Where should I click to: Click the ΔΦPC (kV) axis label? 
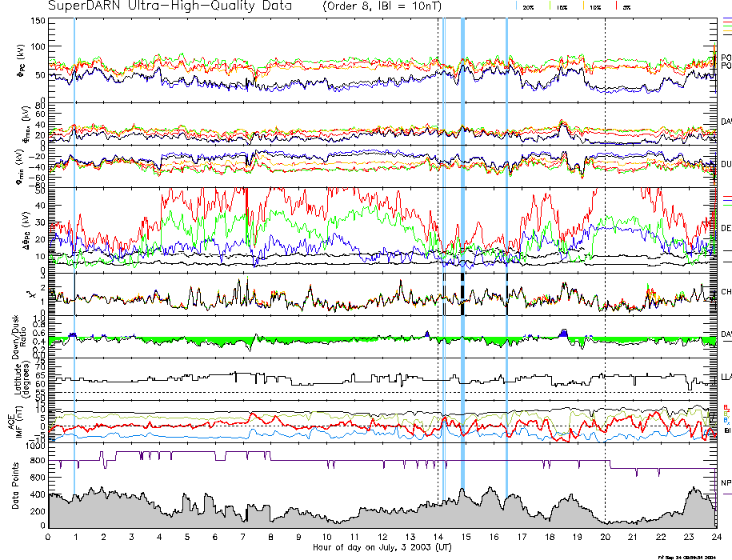click(x=26, y=230)
